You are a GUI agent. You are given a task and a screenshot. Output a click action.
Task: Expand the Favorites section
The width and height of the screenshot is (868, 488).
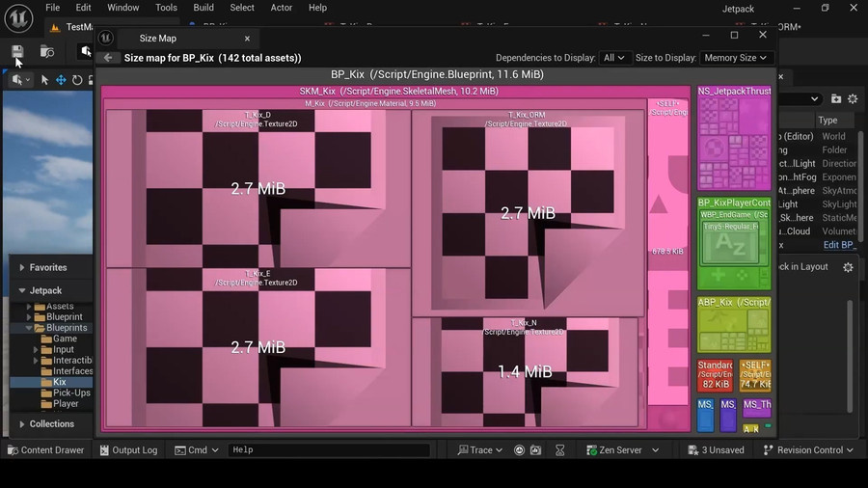(x=22, y=267)
